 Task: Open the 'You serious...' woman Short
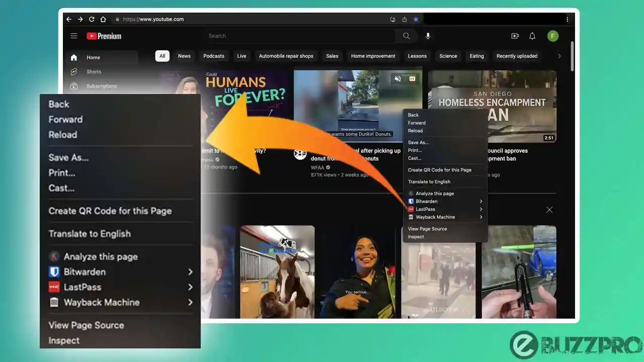pos(358,272)
